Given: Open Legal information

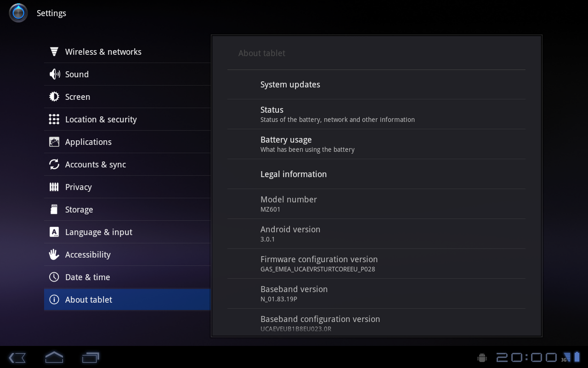Looking at the screenshot, I should click(x=376, y=174).
